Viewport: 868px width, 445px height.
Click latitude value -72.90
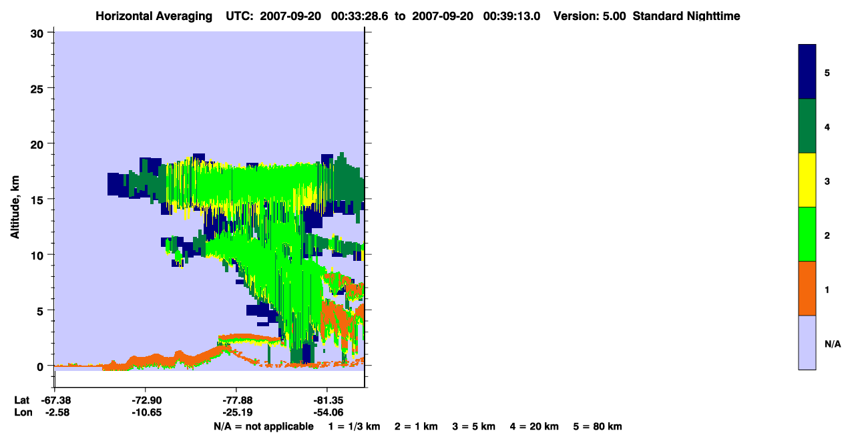[146, 400]
